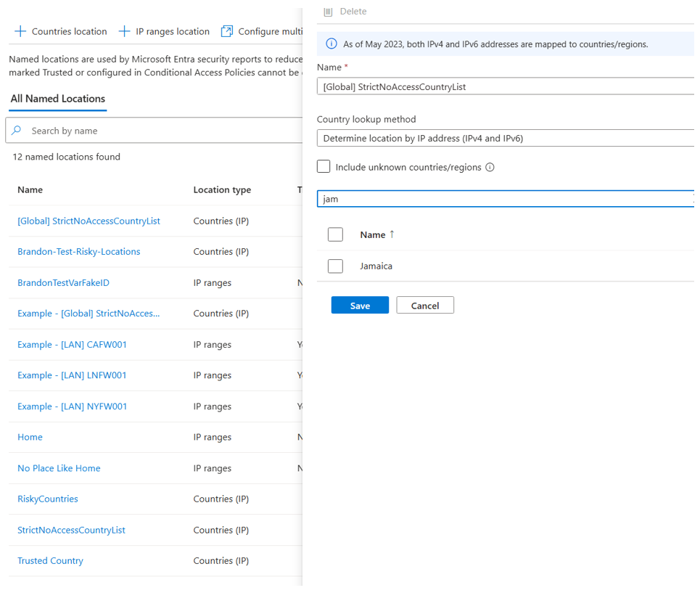700x593 pixels.
Task: Click IP ranges in Home row
Action: [212, 437]
